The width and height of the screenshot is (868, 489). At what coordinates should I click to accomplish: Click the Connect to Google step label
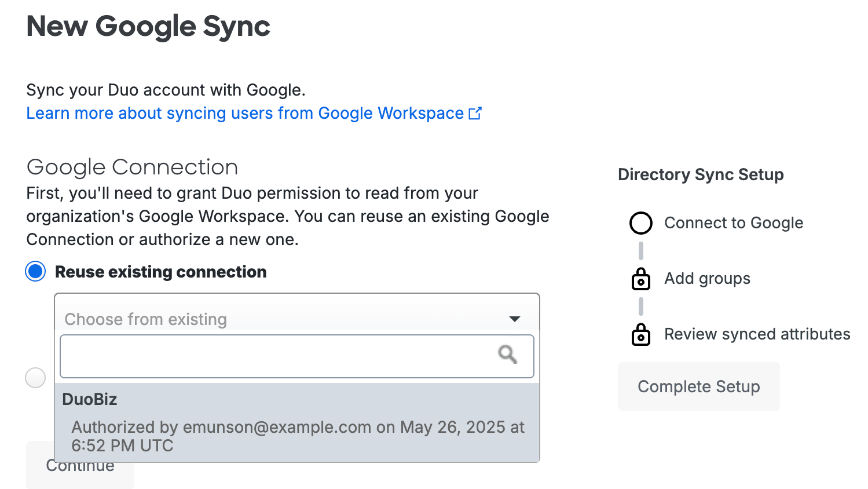pos(733,222)
